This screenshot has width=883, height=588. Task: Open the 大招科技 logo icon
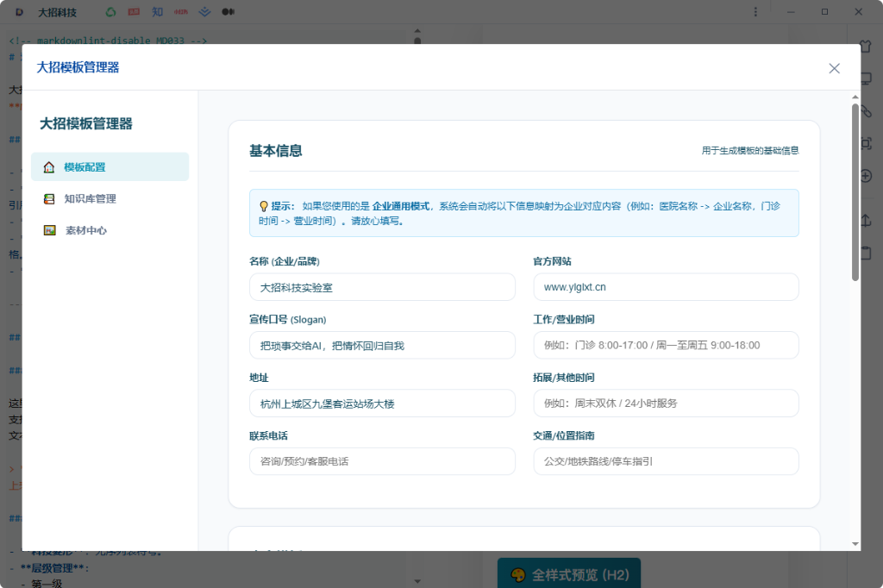[19, 11]
